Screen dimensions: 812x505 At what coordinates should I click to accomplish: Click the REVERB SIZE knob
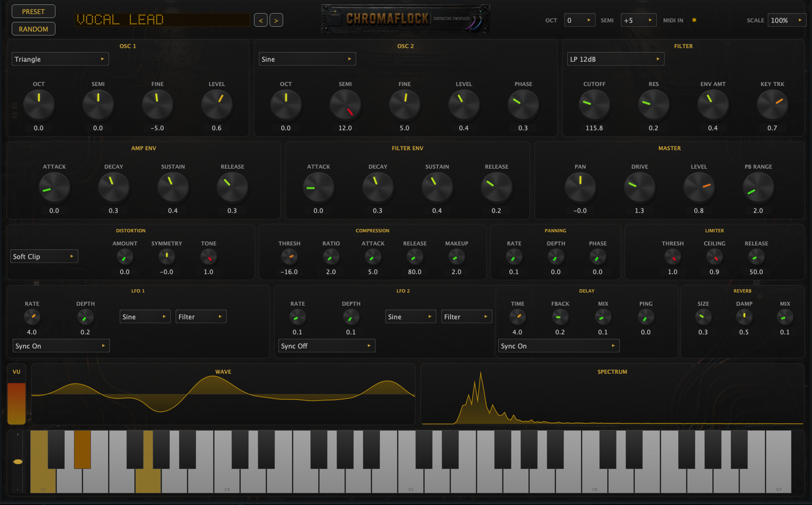click(x=704, y=317)
